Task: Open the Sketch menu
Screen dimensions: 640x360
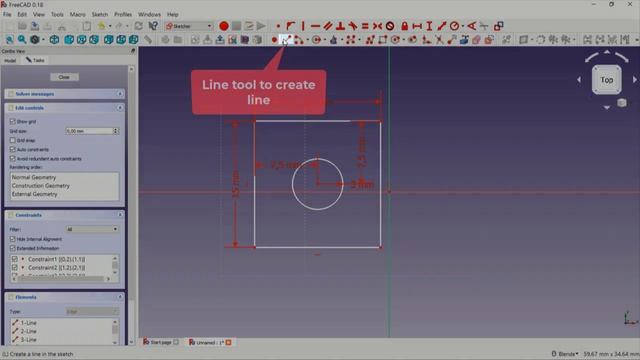Action: (100, 14)
